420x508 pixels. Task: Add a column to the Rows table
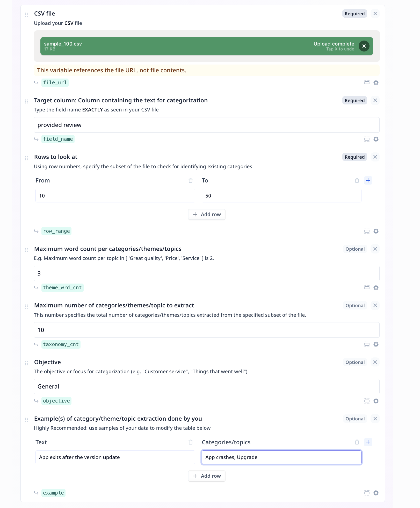click(x=368, y=180)
